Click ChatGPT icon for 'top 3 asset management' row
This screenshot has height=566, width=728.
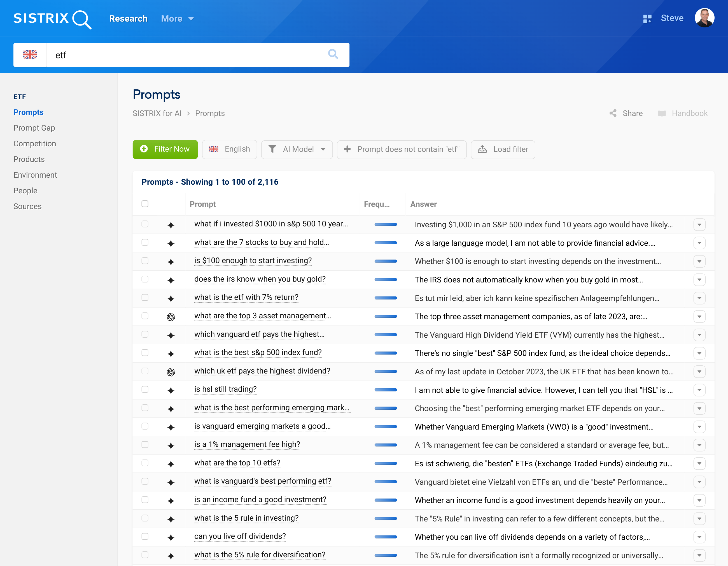click(171, 317)
